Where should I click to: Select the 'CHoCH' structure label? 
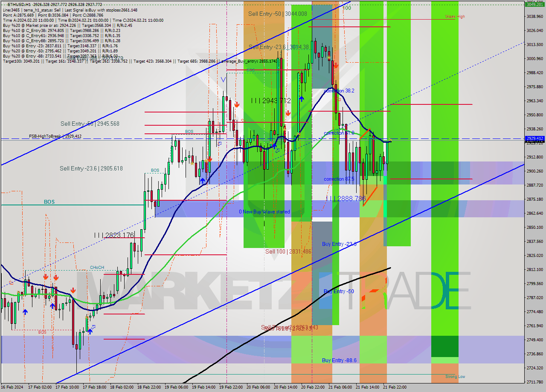(97, 268)
